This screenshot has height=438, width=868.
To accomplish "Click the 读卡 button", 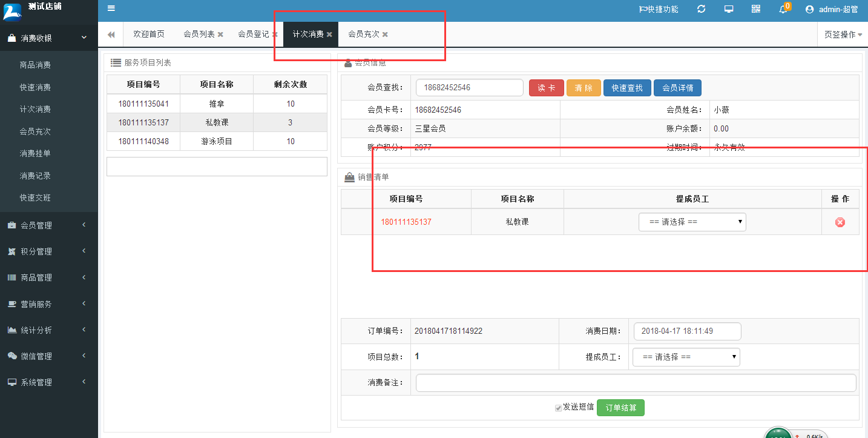I will (546, 87).
